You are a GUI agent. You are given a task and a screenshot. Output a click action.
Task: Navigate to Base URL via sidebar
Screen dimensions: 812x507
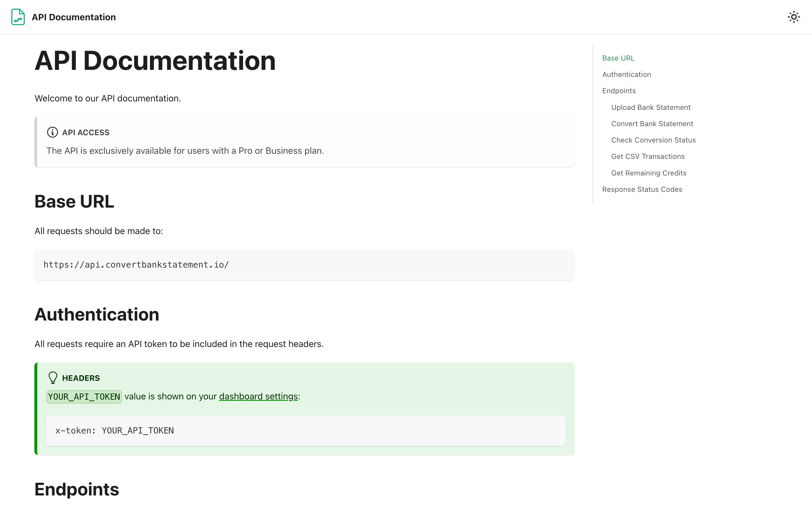coord(618,58)
